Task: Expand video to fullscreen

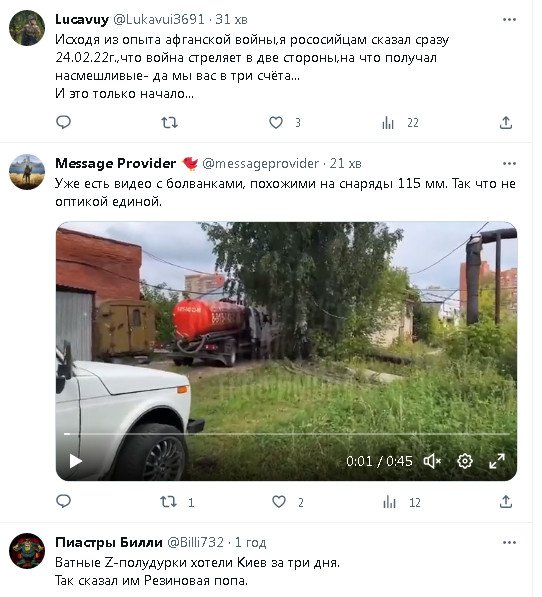Action: [x=497, y=461]
